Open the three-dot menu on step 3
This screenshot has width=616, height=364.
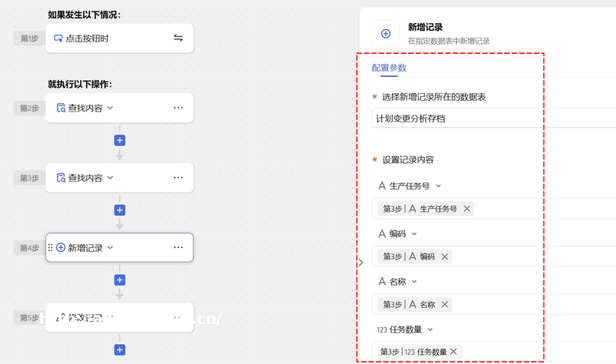[178, 178]
